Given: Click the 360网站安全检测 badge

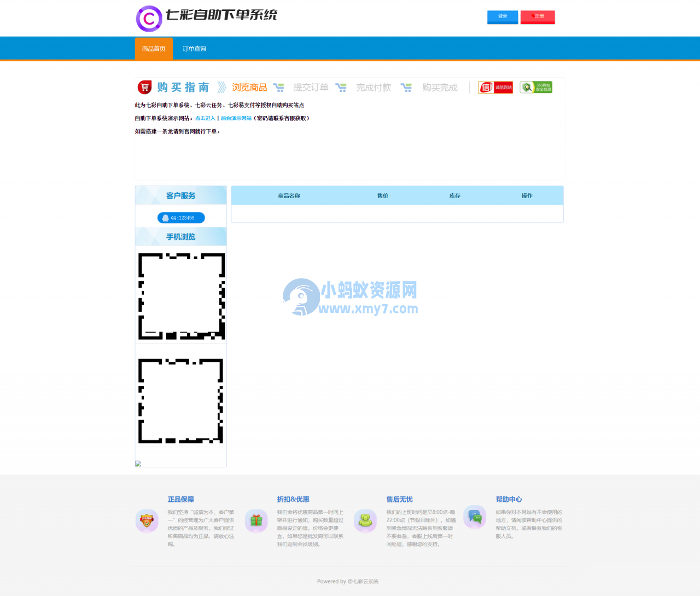Looking at the screenshot, I should tap(536, 87).
